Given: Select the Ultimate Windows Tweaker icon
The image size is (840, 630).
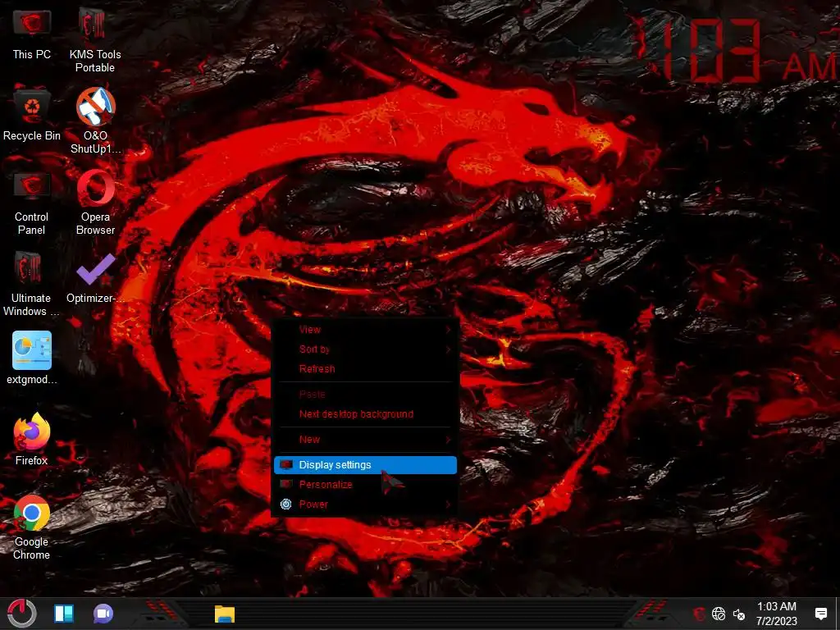Looking at the screenshot, I should [x=31, y=285].
